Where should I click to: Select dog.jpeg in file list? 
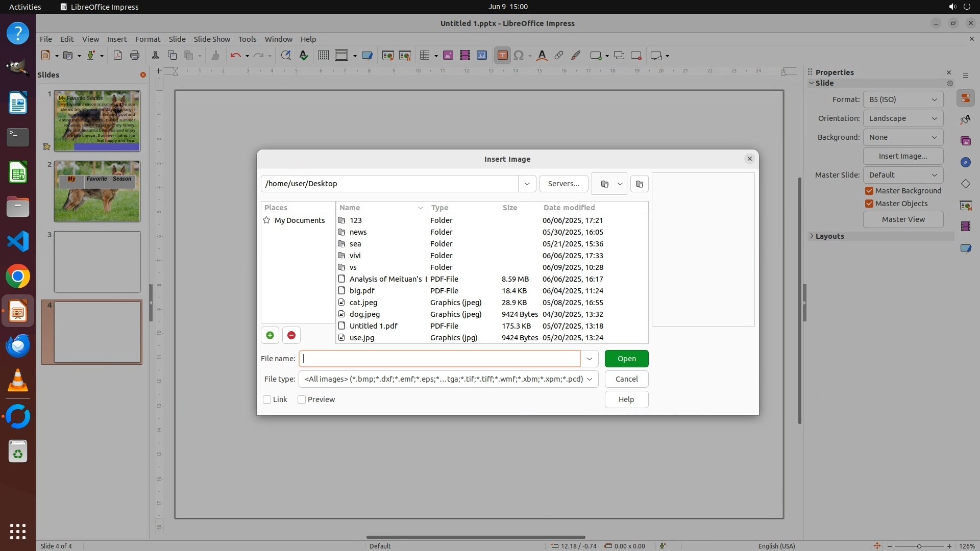364,314
